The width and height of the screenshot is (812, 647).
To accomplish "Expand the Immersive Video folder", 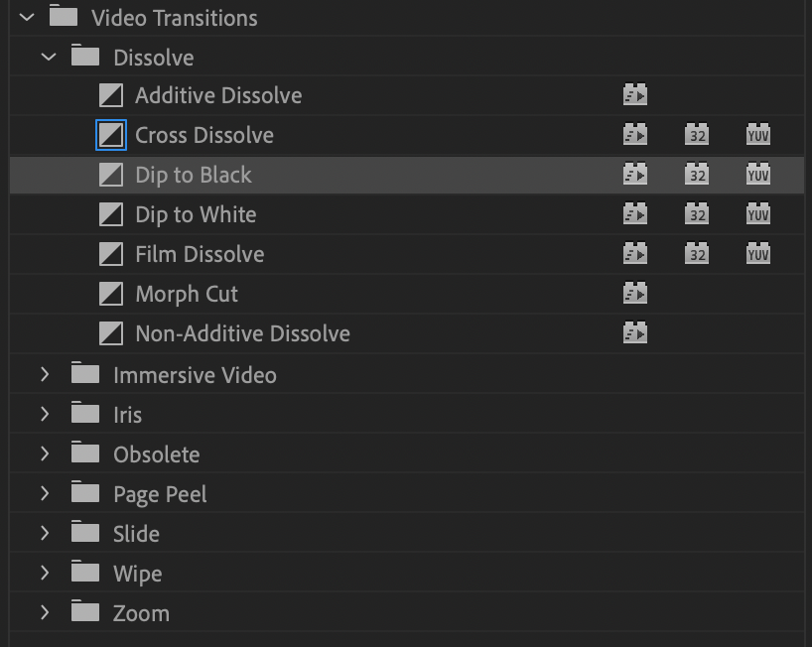I will (x=45, y=374).
